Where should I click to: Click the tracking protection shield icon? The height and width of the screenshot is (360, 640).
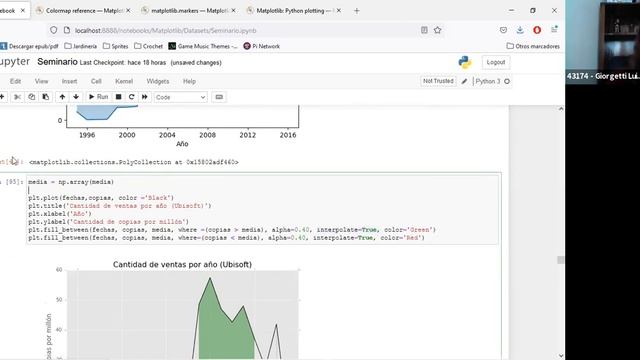pyautogui.click(x=53, y=30)
